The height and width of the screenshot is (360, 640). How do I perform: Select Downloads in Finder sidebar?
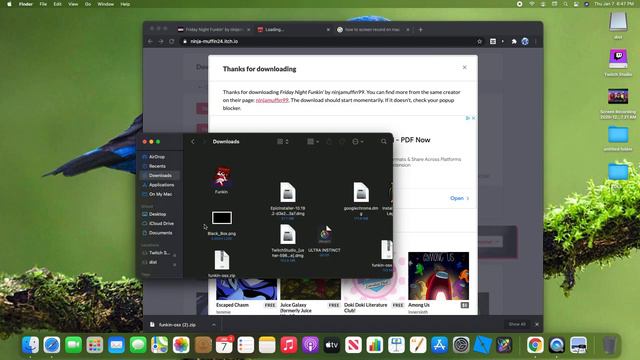click(160, 176)
